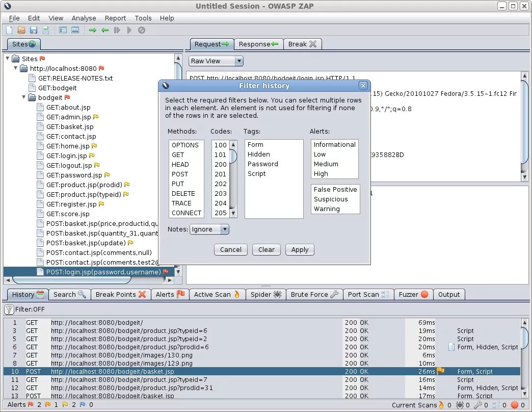Click the Codes list scroll-up arrow
Screen dimensions: 532x412
233,145
